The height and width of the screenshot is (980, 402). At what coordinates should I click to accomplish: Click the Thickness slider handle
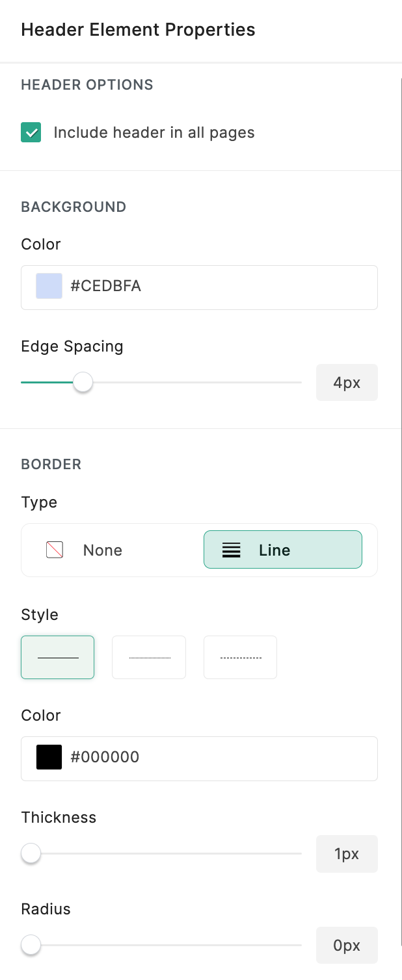(x=31, y=853)
